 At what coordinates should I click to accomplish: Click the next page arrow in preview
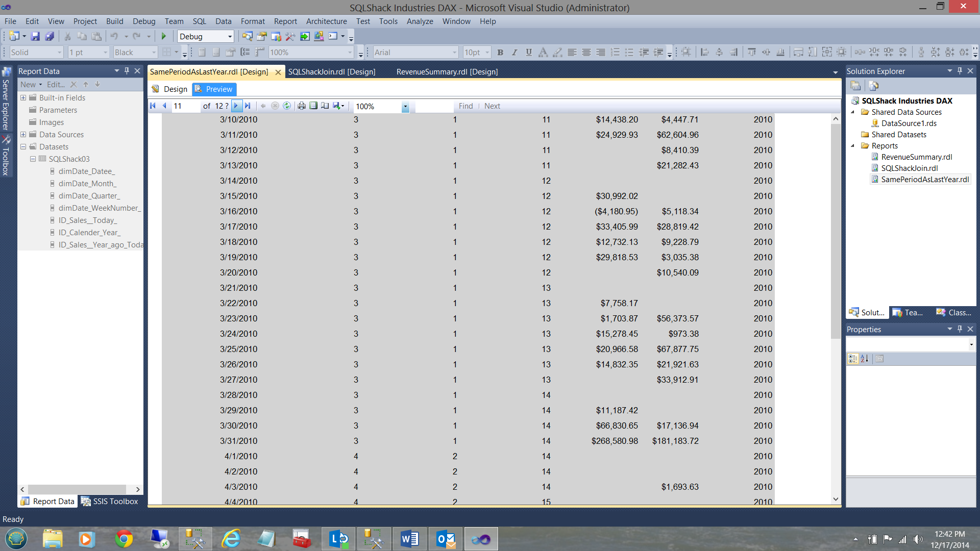pos(236,106)
